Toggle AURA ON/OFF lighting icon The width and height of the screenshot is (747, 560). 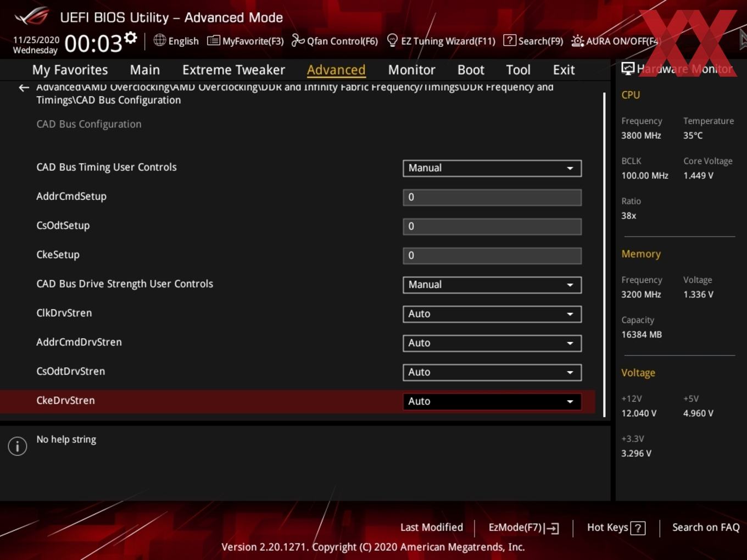[577, 41]
